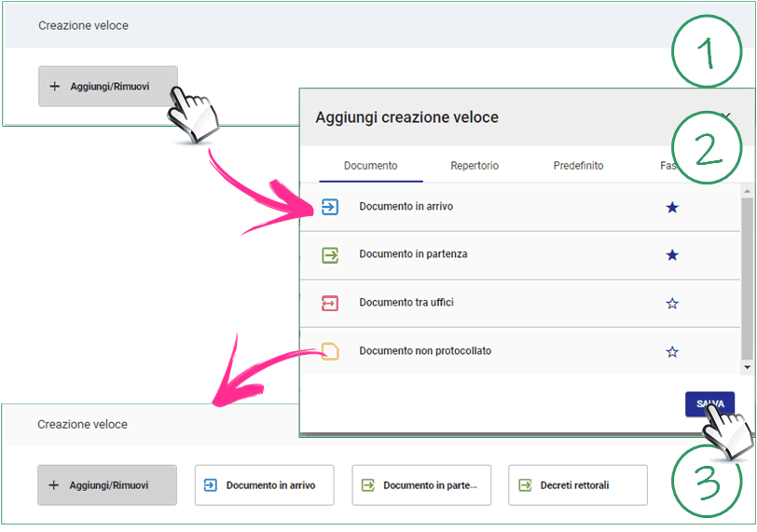Click the yellow Documento non protocollato icon
Image resolution: width=757 pixels, height=532 pixels.
pyautogui.click(x=330, y=351)
